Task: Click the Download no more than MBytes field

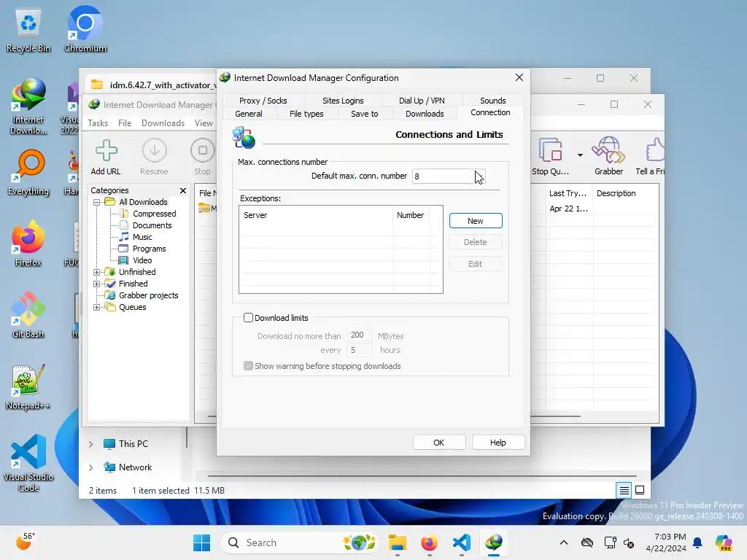Action: 358,335
